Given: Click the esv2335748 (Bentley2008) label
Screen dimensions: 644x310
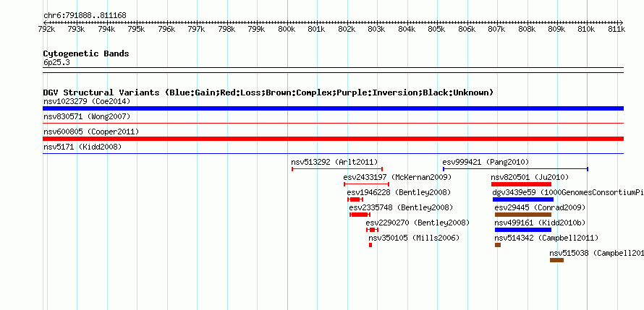Looking at the screenshot, I should pyautogui.click(x=402, y=207).
